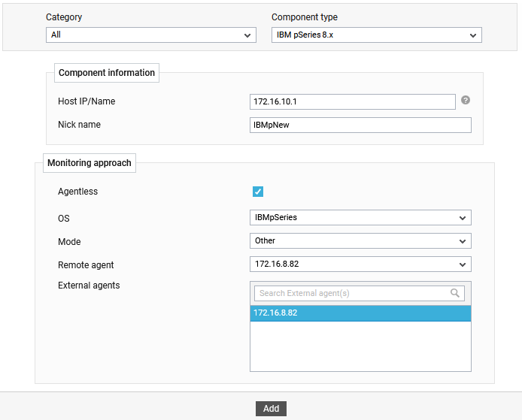Click the Remote agent chevron arrow
This screenshot has width=522, height=420.
pyautogui.click(x=463, y=264)
